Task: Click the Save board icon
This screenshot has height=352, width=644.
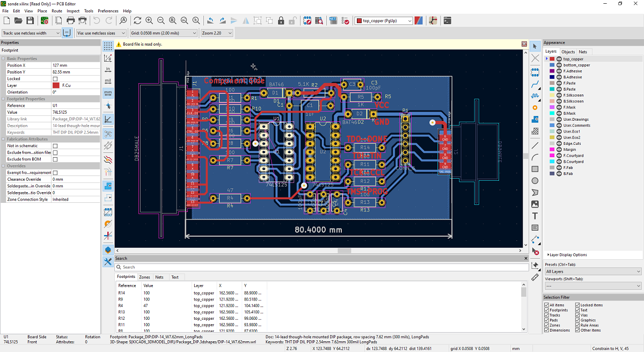Action: 30,20
